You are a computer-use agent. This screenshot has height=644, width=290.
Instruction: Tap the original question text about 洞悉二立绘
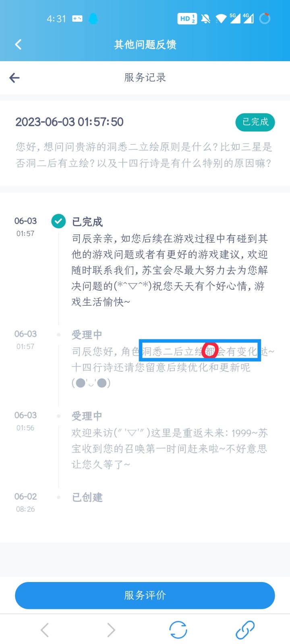pyautogui.click(x=144, y=155)
